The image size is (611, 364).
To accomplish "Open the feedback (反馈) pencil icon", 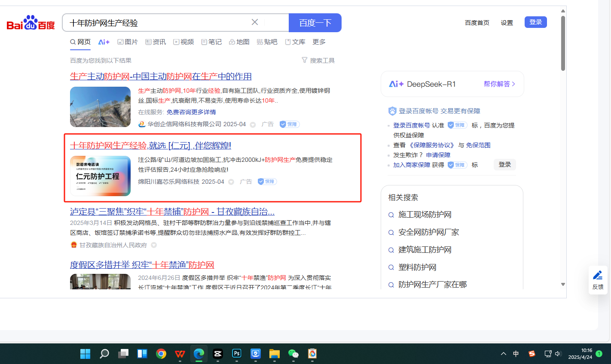I will [598, 279].
